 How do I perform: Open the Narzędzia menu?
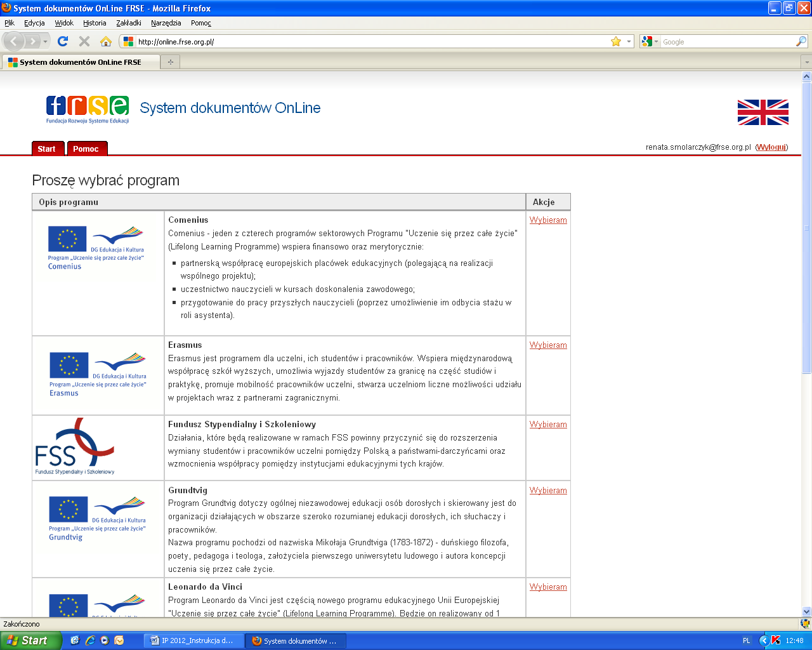click(166, 23)
